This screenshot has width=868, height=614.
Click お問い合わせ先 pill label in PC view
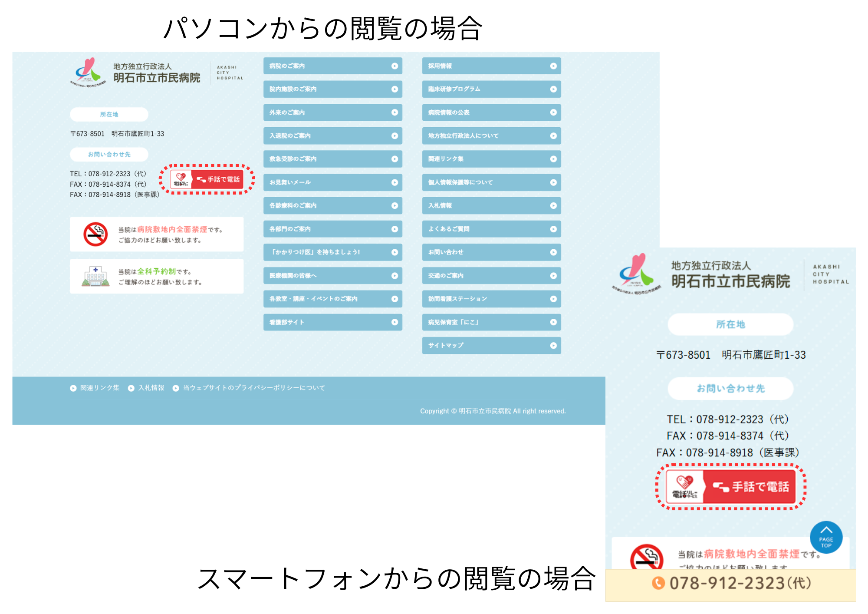coord(109,155)
